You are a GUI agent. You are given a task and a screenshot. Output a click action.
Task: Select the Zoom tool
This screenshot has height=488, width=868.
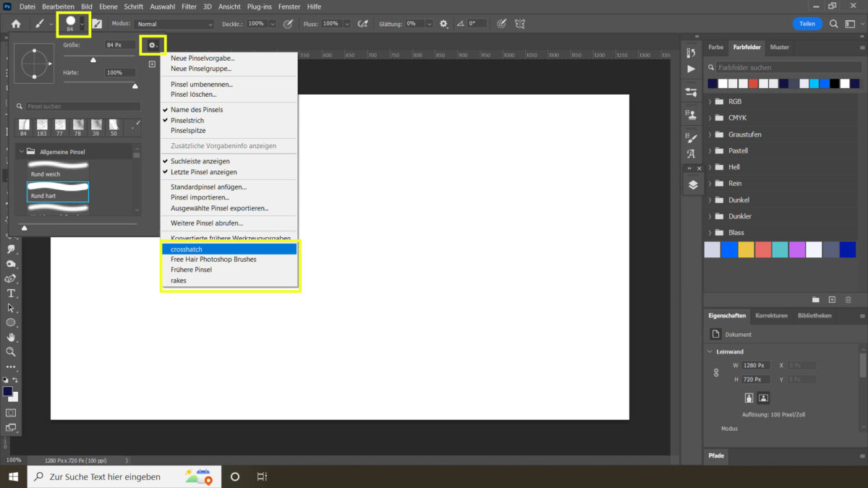click(11, 349)
